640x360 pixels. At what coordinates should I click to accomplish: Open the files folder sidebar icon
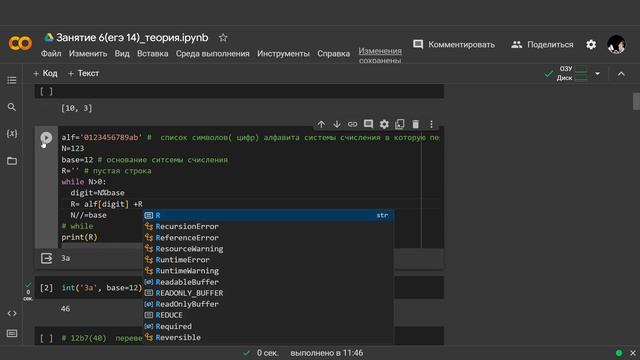click(12, 161)
